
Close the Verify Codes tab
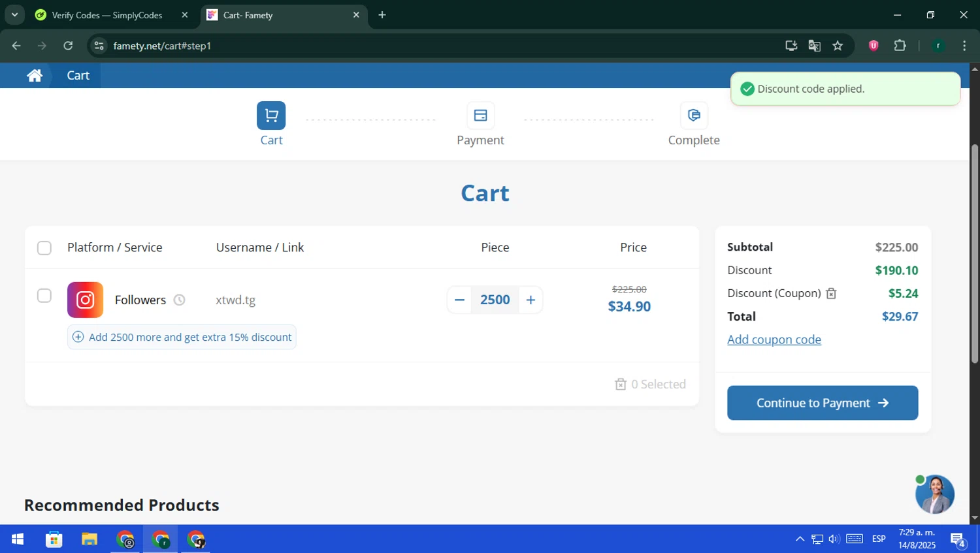[x=184, y=15]
